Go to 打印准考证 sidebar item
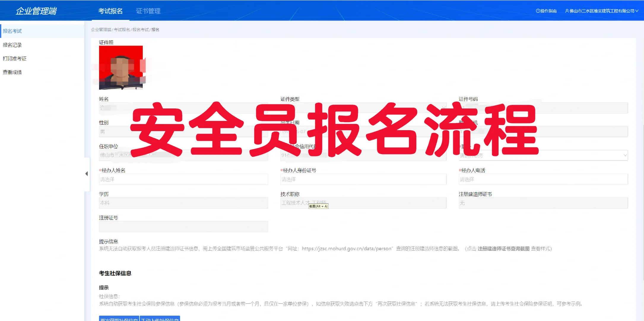 [x=15, y=59]
